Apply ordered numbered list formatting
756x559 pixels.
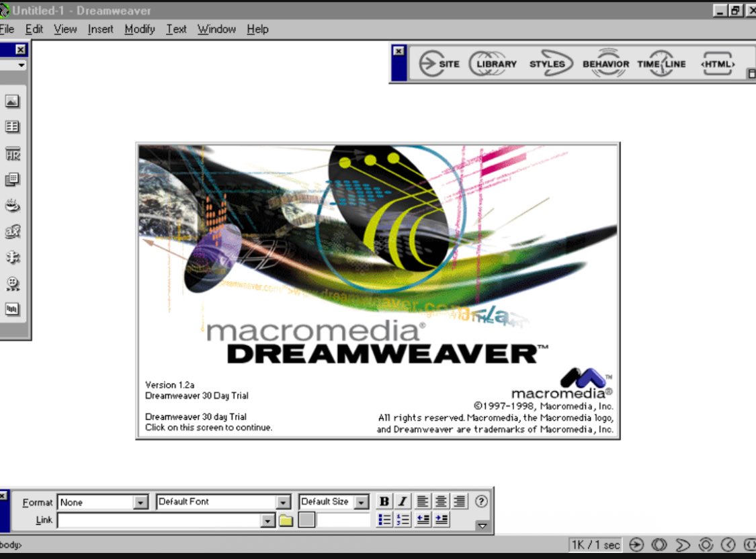(x=403, y=519)
